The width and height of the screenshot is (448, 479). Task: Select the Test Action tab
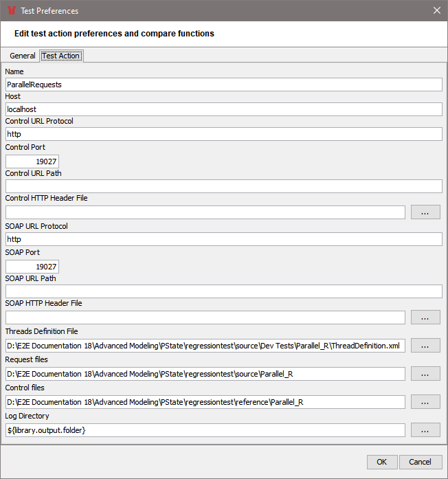[x=61, y=56]
